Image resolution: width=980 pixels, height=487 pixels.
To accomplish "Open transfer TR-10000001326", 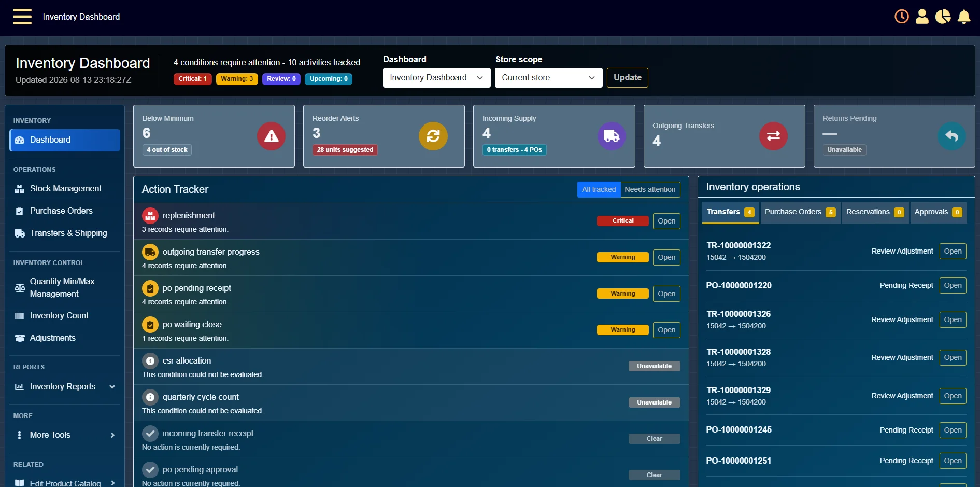I will 953,319.
